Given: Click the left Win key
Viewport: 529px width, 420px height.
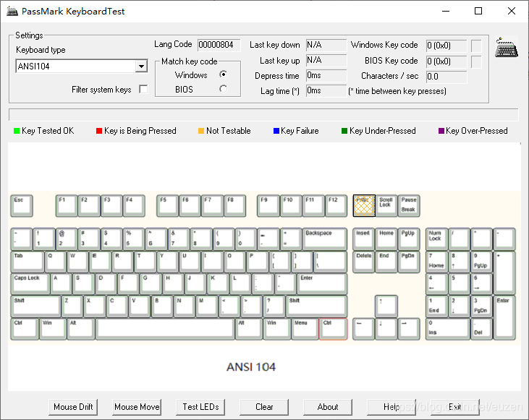Looking at the screenshot, I should [53, 329].
